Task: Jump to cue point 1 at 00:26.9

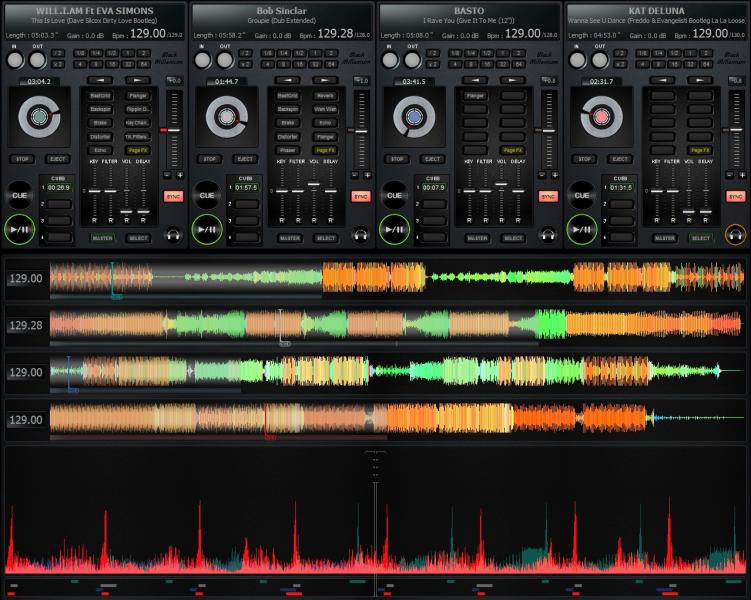Action: click(x=59, y=188)
